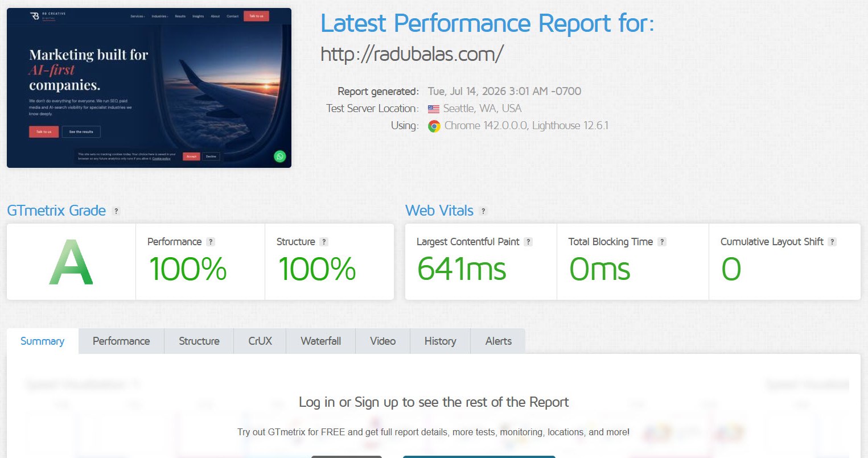The width and height of the screenshot is (868, 458).
Task: Click the 0ms Total Blocking Time value
Action: [x=600, y=269]
